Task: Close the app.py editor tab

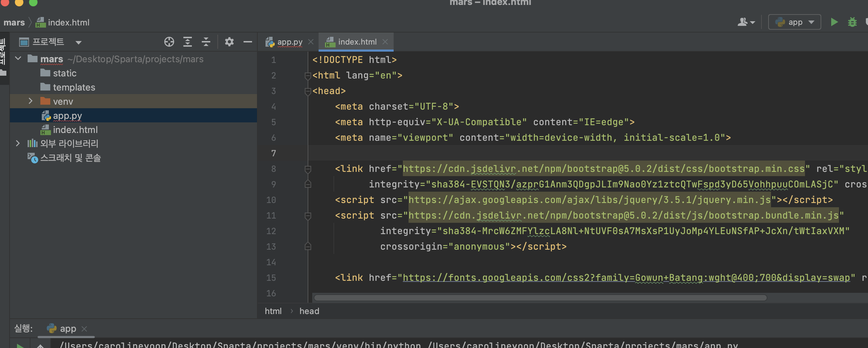Action: [x=311, y=42]
